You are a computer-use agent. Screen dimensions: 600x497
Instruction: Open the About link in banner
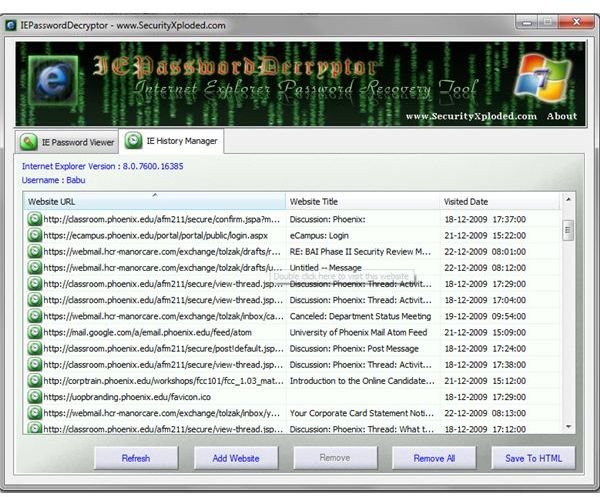coord(562,116)
